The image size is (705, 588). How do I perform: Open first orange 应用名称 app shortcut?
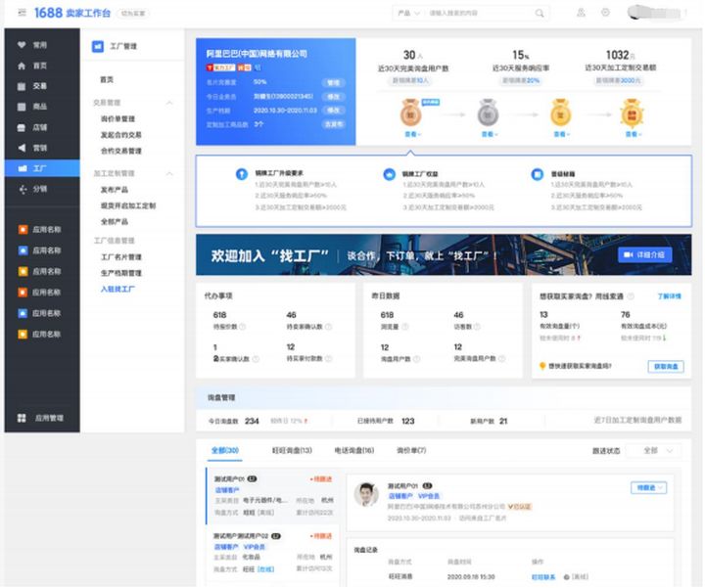(39, 230)
